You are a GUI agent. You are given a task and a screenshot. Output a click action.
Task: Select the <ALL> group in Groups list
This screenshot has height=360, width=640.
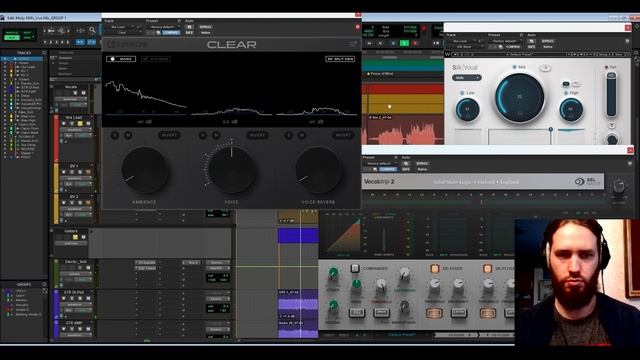(x=21, y=291)
